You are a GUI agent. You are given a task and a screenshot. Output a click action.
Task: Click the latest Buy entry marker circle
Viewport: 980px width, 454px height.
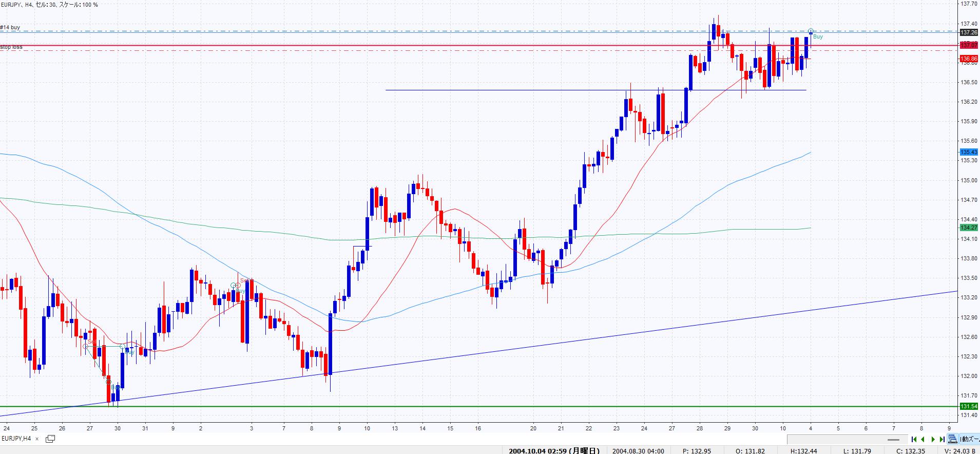(811, 31)
